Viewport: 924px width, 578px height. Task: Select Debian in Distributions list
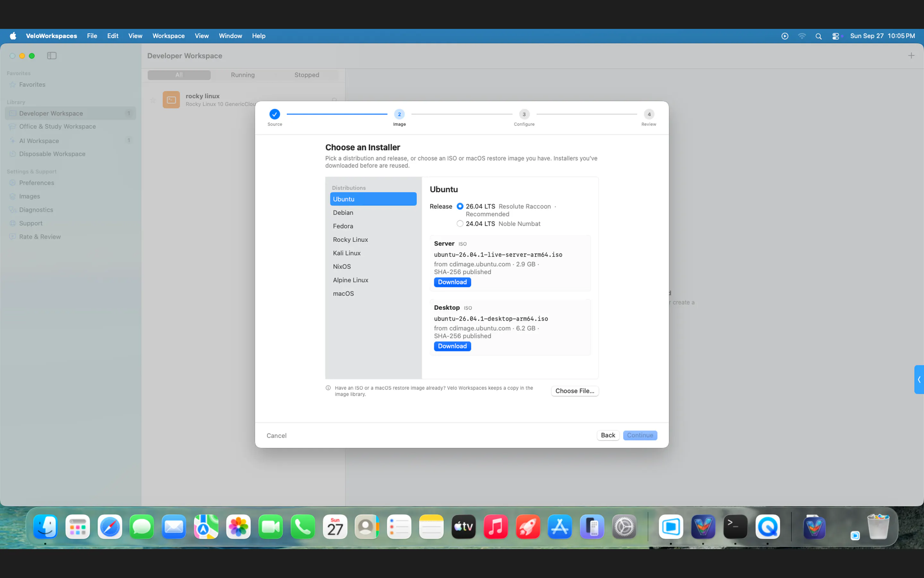[373, 213]
